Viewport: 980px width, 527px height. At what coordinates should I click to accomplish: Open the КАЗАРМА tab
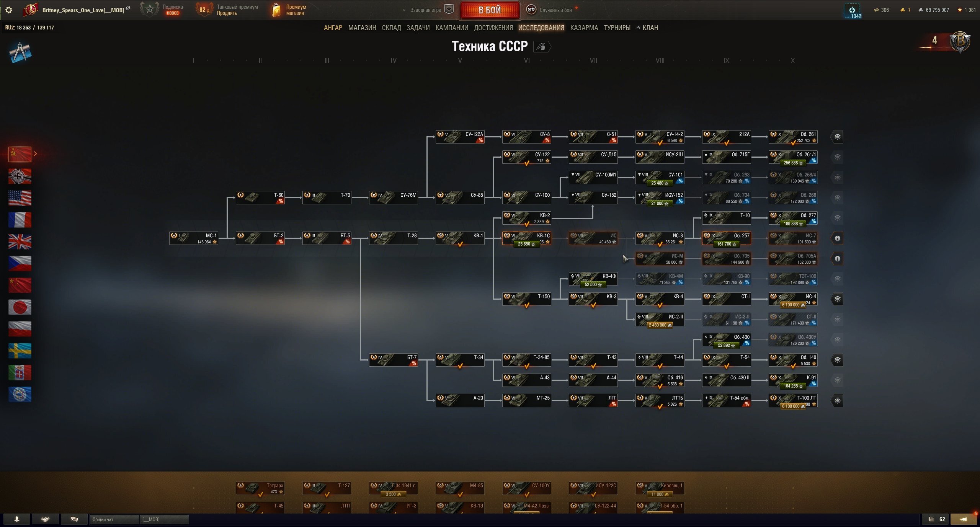tap(584, 28)
